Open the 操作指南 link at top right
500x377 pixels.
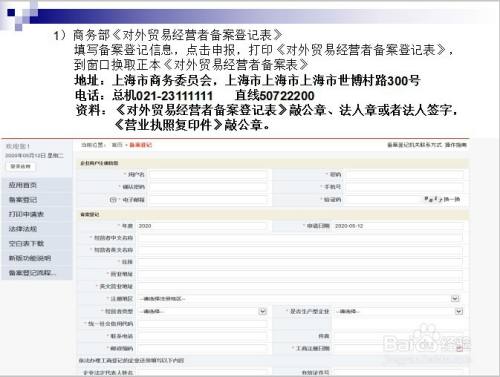[x=456, y=145]
